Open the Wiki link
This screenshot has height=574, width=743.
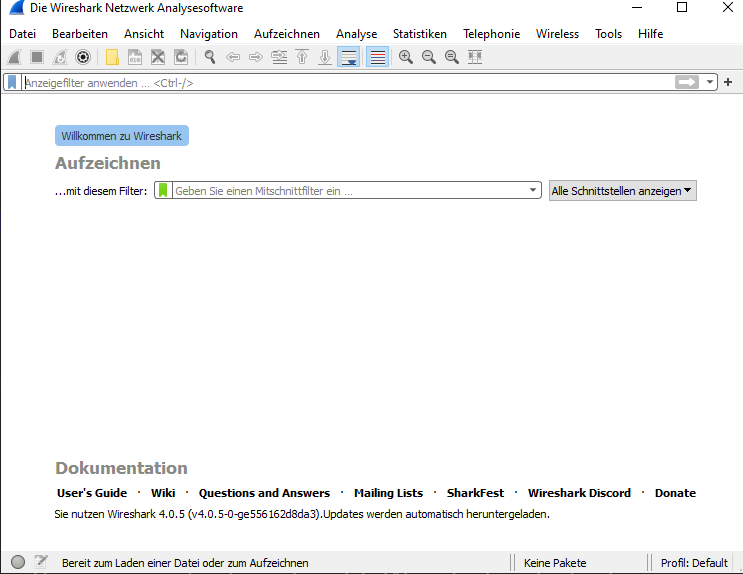click(x=163, y=493)
